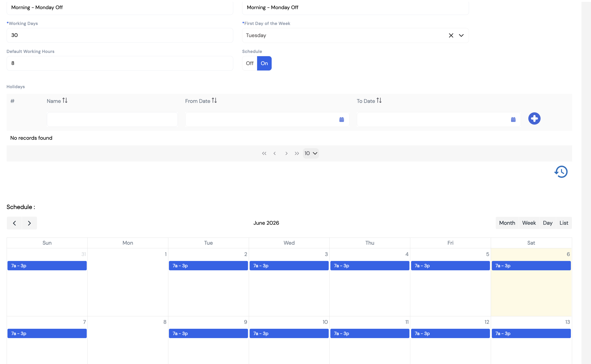Open the 7a - 3p shift on June 10
Screen dimensions: 591x364
pos(289,334)
